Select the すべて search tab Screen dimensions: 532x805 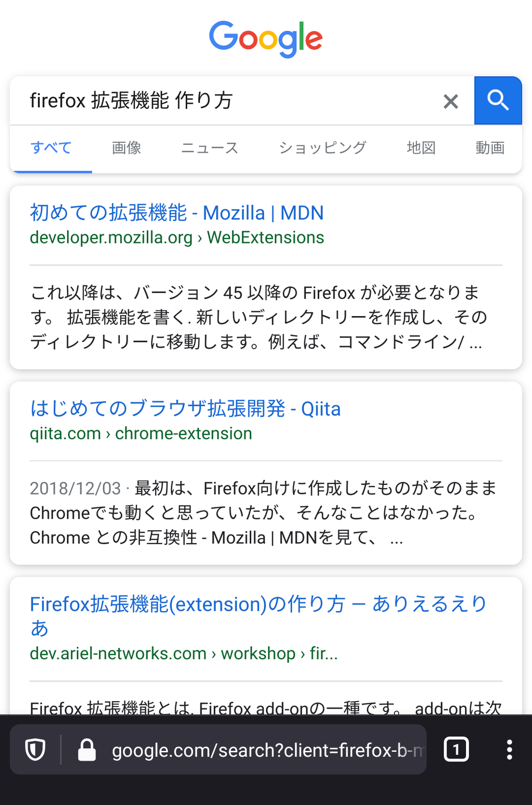tap(51, 148)
